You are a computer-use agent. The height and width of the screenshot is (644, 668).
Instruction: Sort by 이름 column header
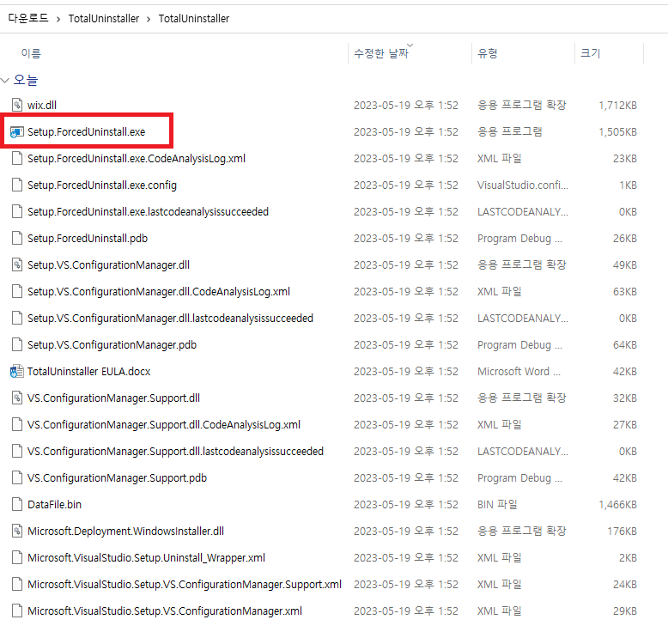point(31,53)
